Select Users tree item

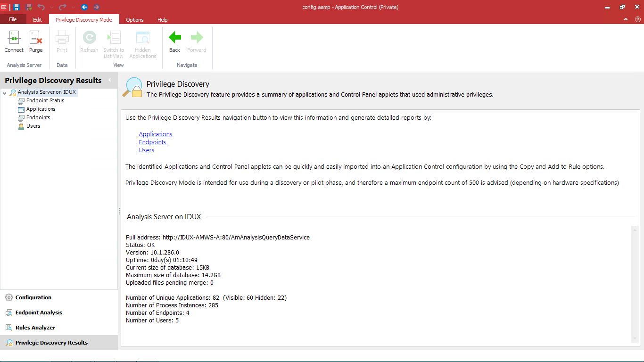33,126
